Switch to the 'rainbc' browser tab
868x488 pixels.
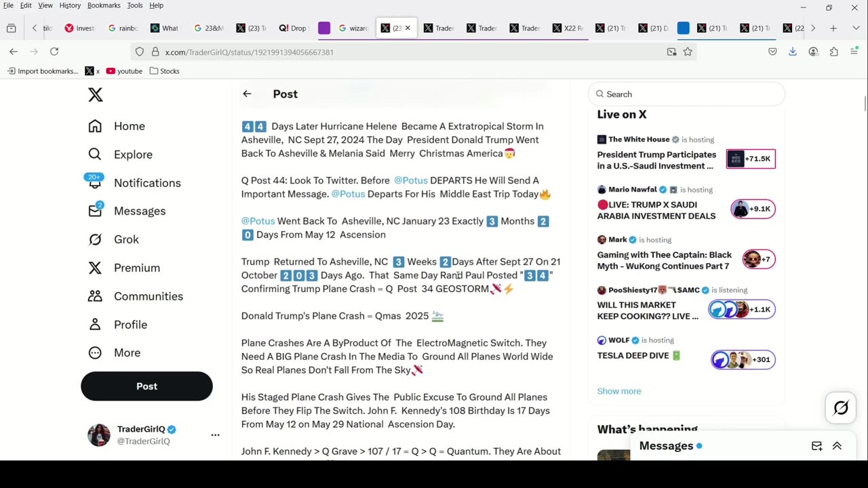click(x=122, y=28)
